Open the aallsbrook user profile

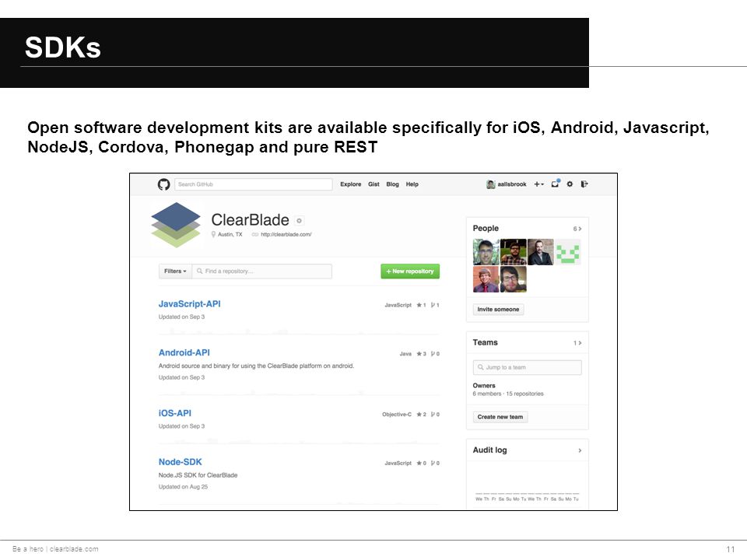pos(512,184)
